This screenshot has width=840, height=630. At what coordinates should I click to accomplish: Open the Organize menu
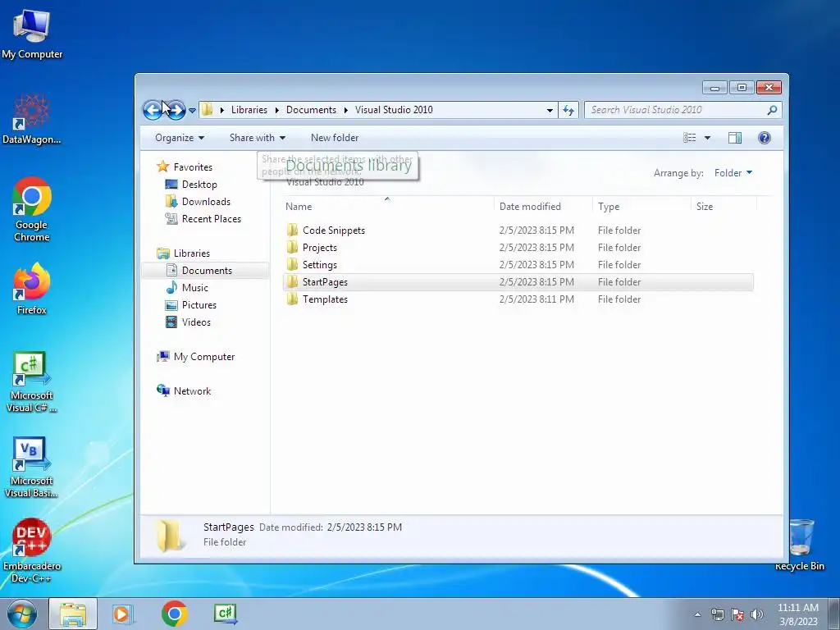pyautogui.click(x=180, y=138)
